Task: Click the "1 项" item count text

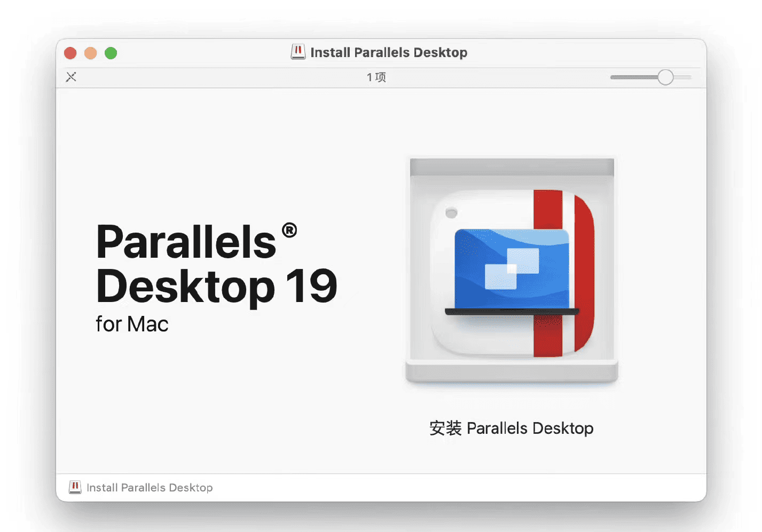Action: [376, 77]
